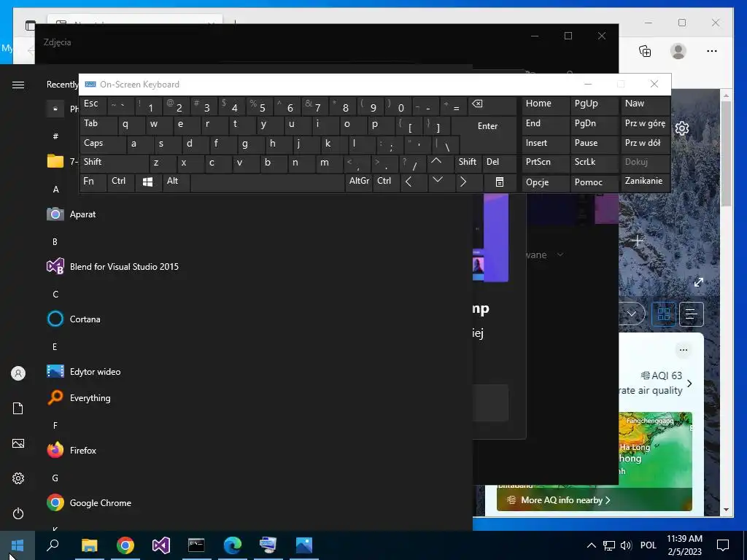The width and height of the screenshot is (747, 560).
Task: Click the Enter key on keyboard
Action: (x=487, y=126)
